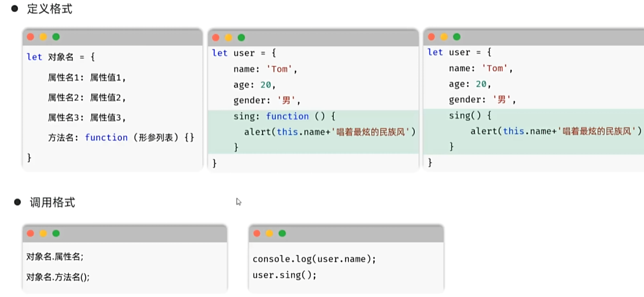Click the alert line under 'sing: function () {'
The height and width of the screenshot is (297, 644).
coord(331,132)
